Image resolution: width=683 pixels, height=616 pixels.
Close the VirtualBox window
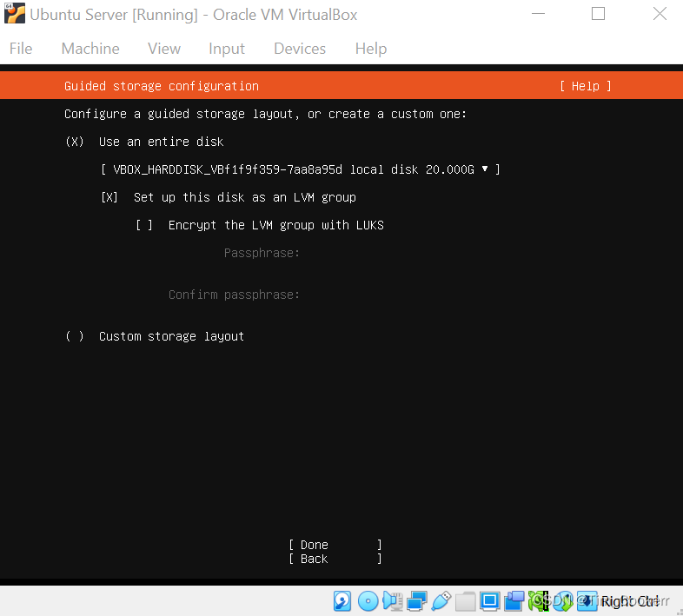(x=660, y=14)
